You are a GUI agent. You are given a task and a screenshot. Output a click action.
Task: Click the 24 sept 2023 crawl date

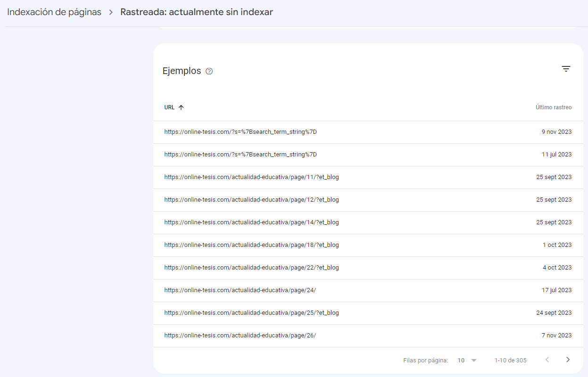(554, 313)
